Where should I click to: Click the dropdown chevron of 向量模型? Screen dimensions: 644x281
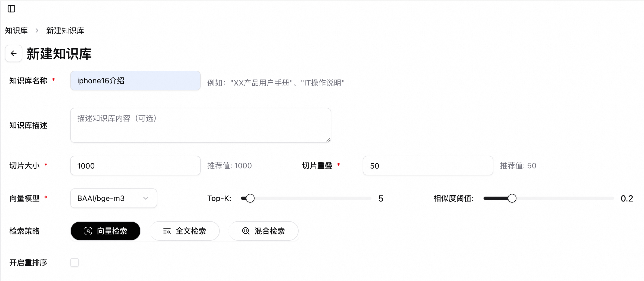[x=146, y=198]
